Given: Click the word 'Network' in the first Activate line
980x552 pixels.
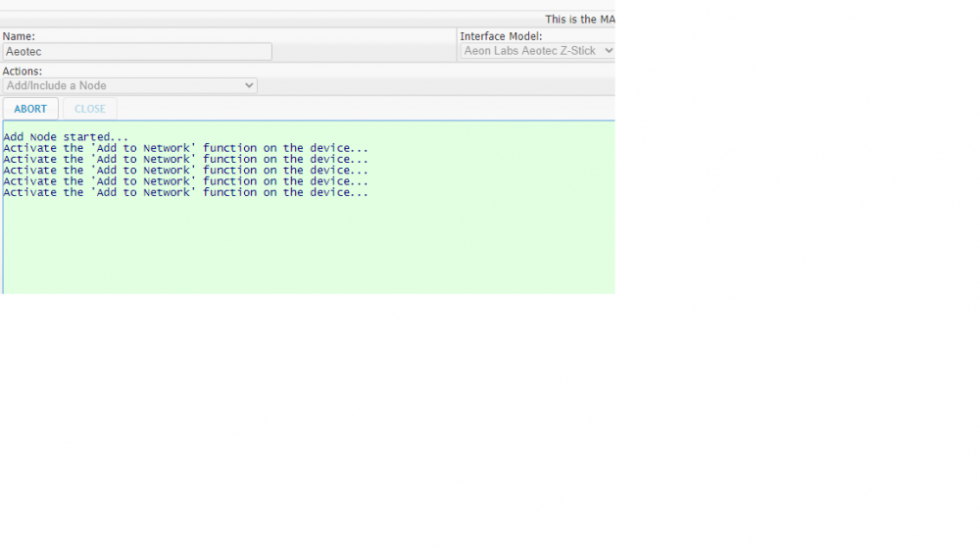Looking at the screenshot, I should click(169, 148).
